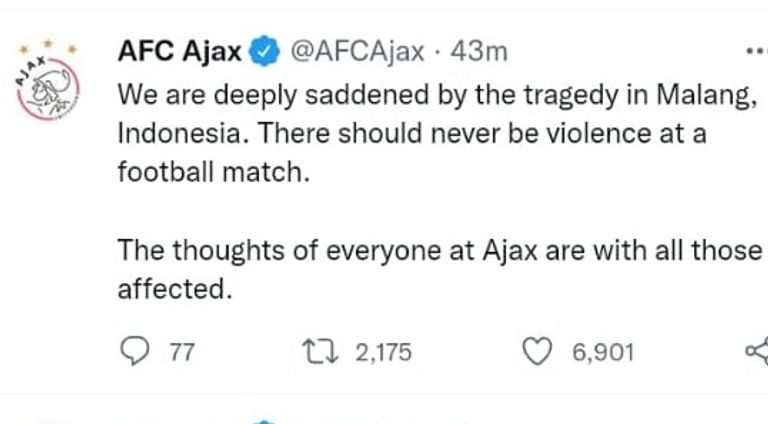Click the 77 replies count
Viewport: 768px width, 424px height.
point(182,352)
